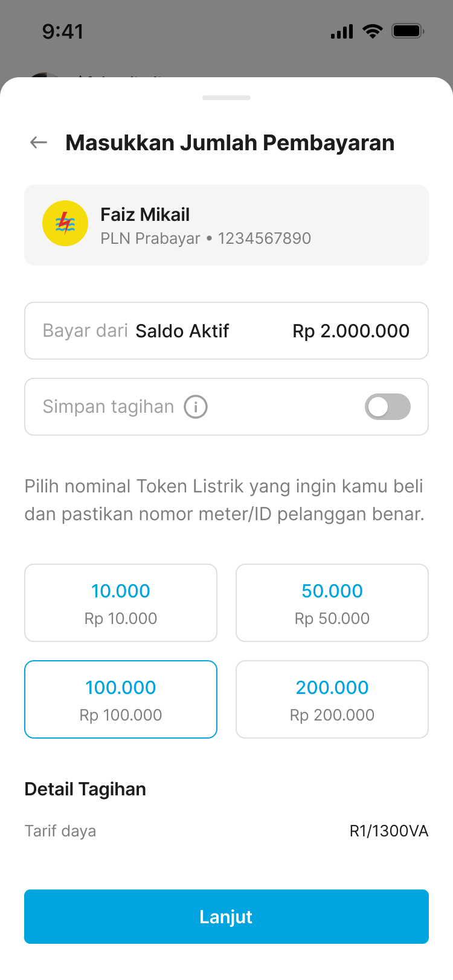The height and width of the screenshot is (980, 453).
Task: Tap the cellular signal bars icon
Action: point(342,31)
